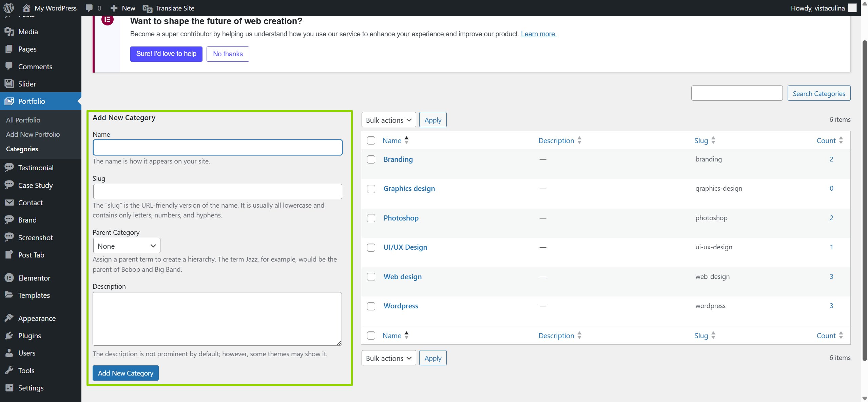The width and height of the screenshot is (868, 402).
Task: Click the Add New Category button
Action: point(126,373)
